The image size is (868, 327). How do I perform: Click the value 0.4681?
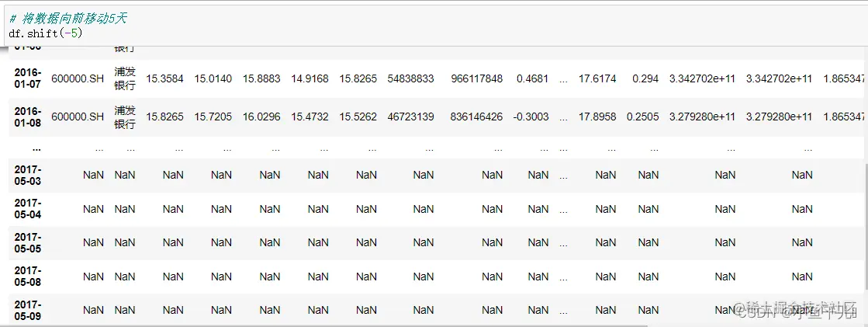(533, 78)
